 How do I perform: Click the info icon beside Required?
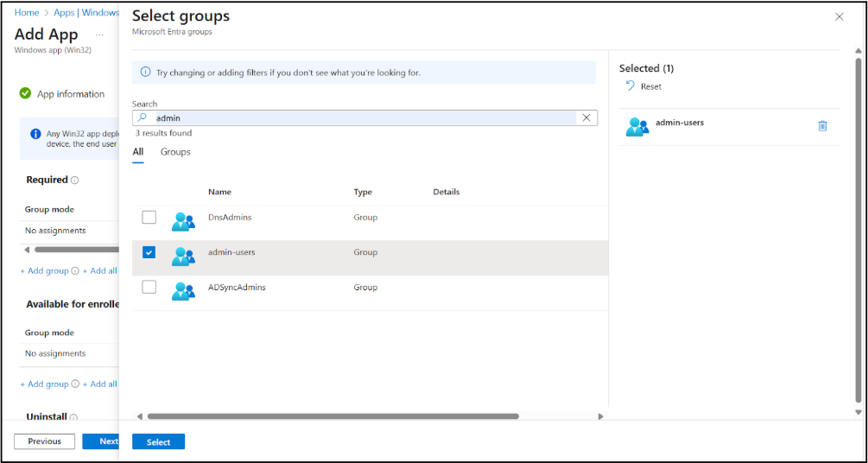pyautogui.click(x=74, y=181)
